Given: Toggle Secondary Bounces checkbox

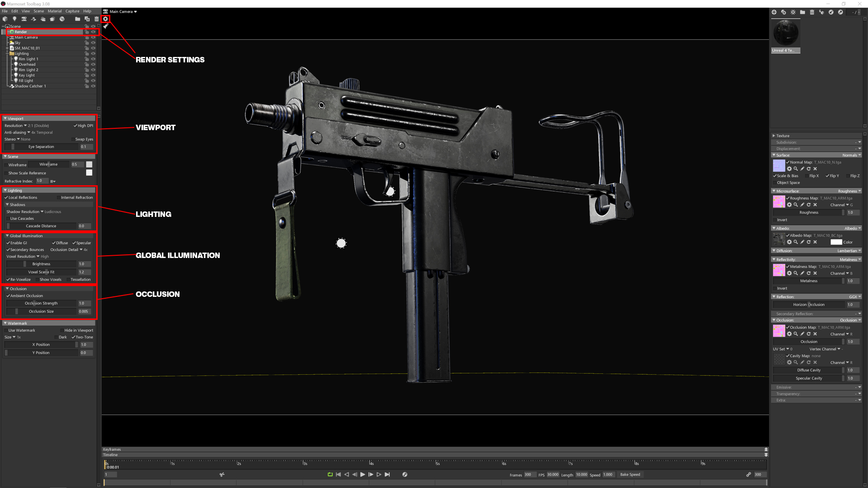Looking at the screenshot, I should pyautogui.click(x=8, y=250).
